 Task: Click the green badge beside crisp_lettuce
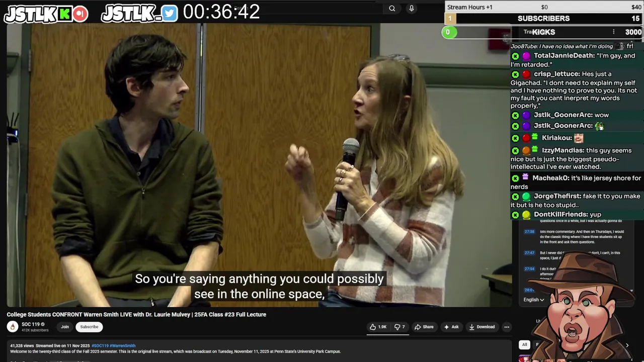coord(515,74)
